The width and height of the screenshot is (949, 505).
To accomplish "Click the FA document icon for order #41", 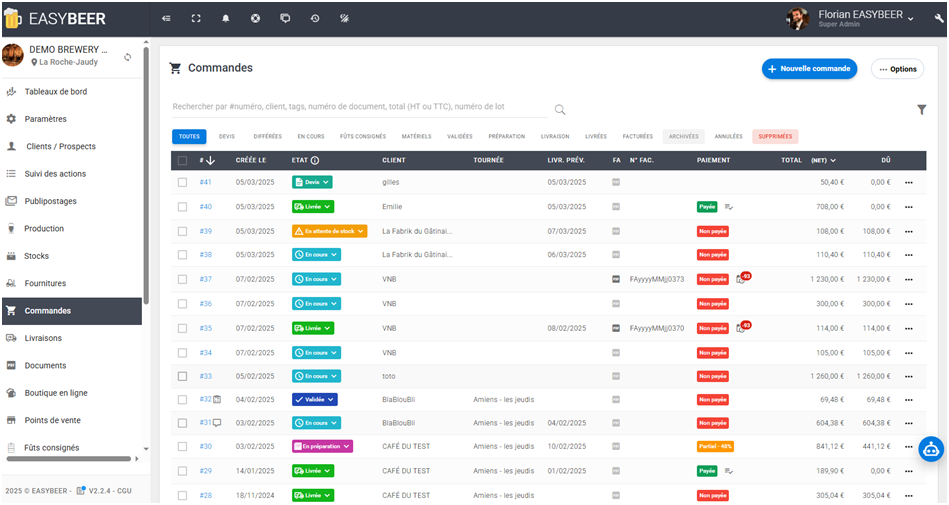I will tap(616, 182).
